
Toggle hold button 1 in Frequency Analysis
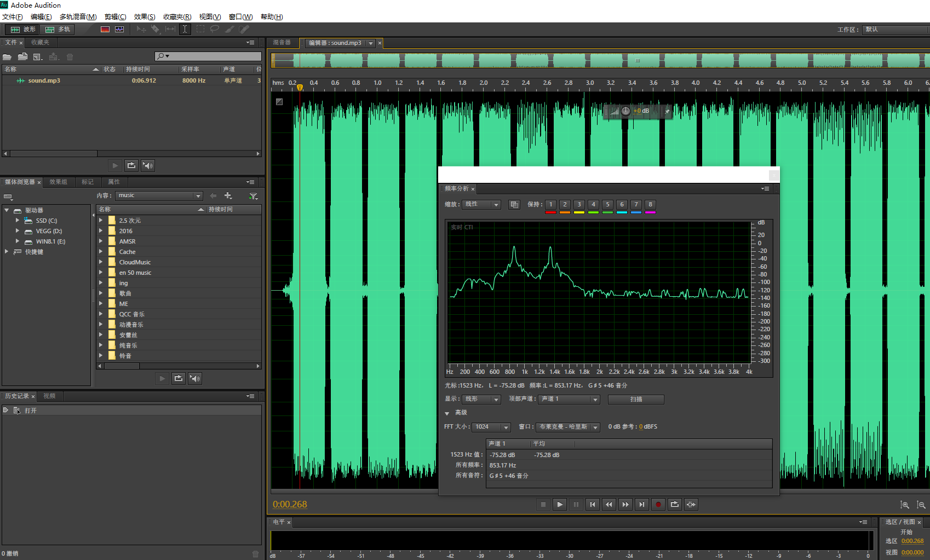pos(551,204)
